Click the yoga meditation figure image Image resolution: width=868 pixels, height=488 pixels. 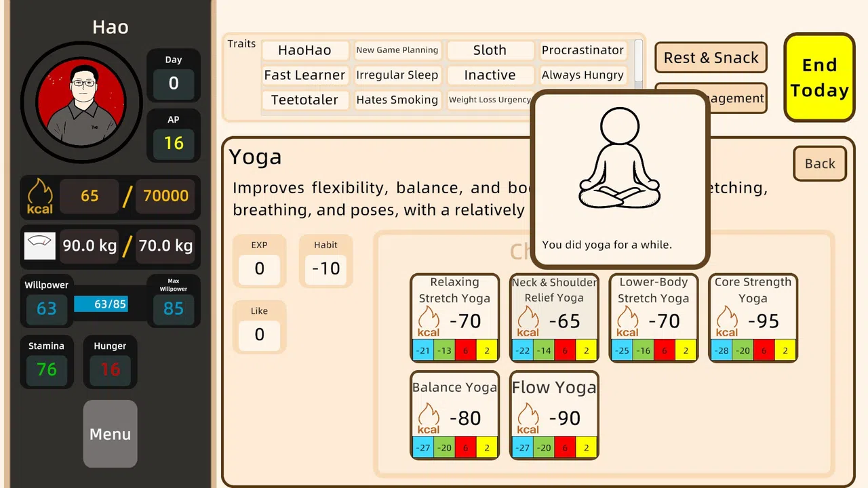[x=619, y=158]
